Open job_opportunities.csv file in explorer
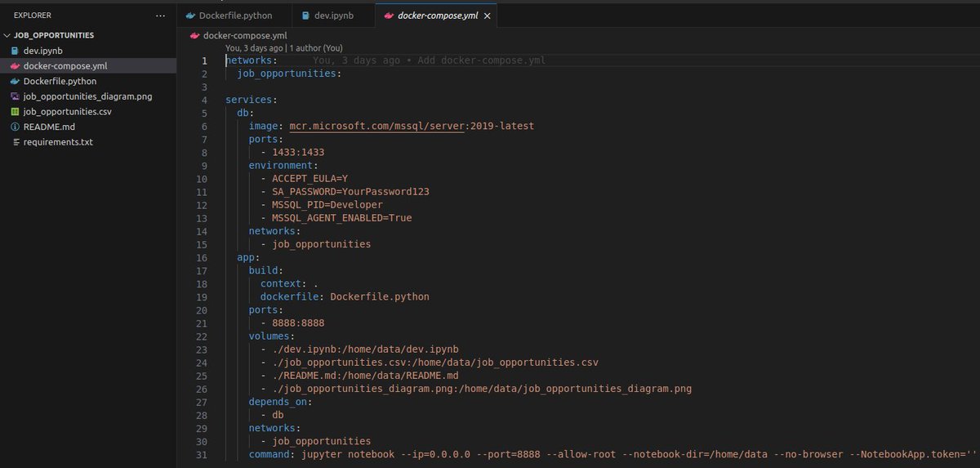This screenshot has width=980, height=468. [x=67, y=111]
